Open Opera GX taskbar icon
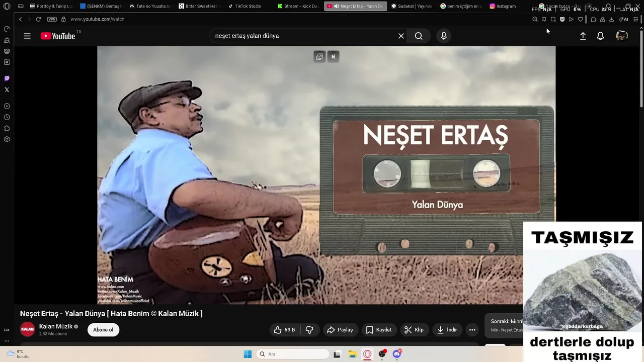Viewport: 644px width, 362px height. 367,354
